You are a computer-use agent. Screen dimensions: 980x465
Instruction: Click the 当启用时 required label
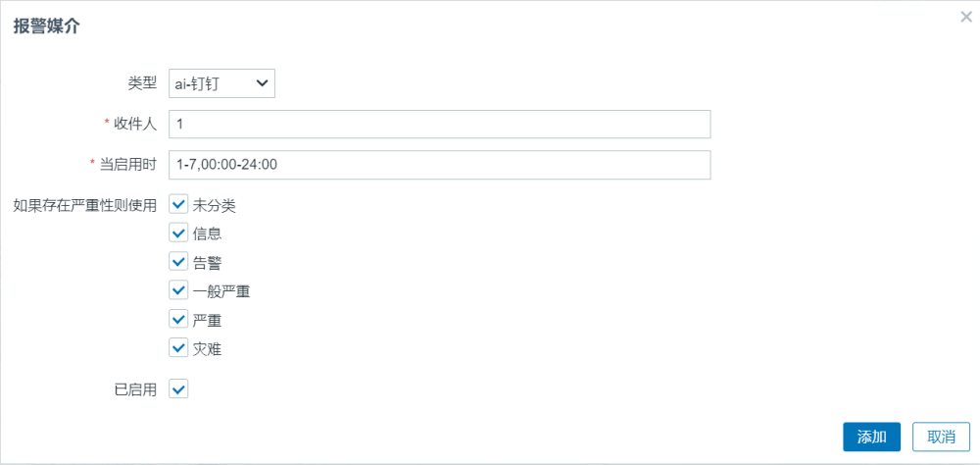click(123, 165)
